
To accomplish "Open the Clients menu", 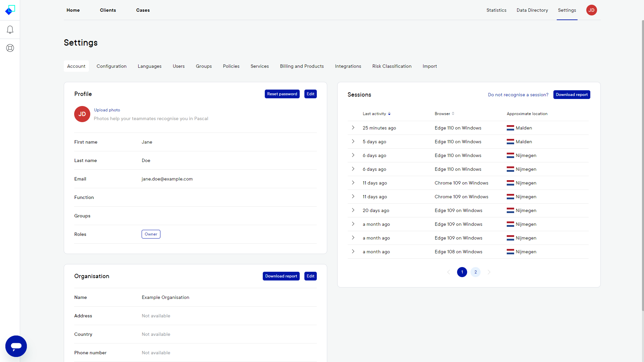I will click(108, 10).
